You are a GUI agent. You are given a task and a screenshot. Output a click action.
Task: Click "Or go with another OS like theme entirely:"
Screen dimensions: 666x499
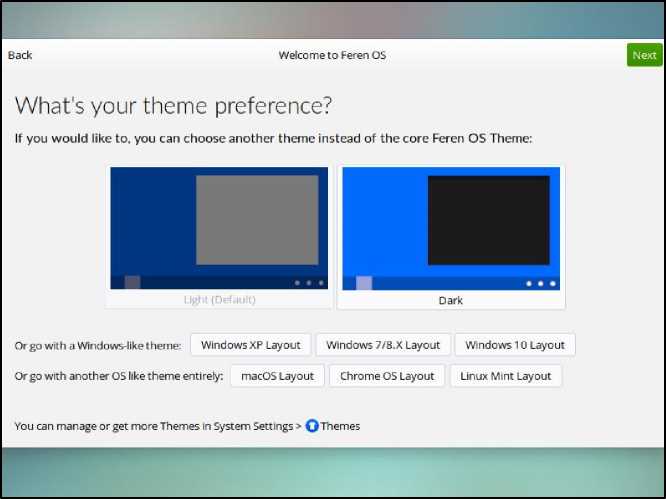point(119,376)
